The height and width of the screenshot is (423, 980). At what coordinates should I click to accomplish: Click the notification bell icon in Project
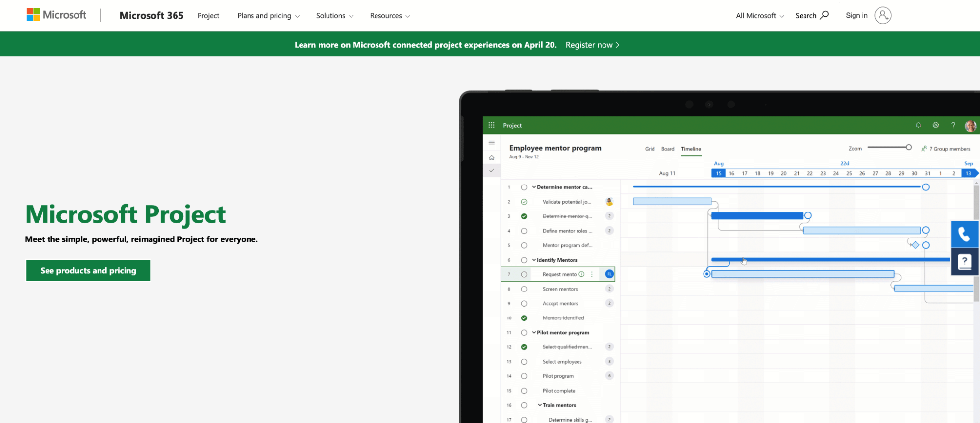918,125
